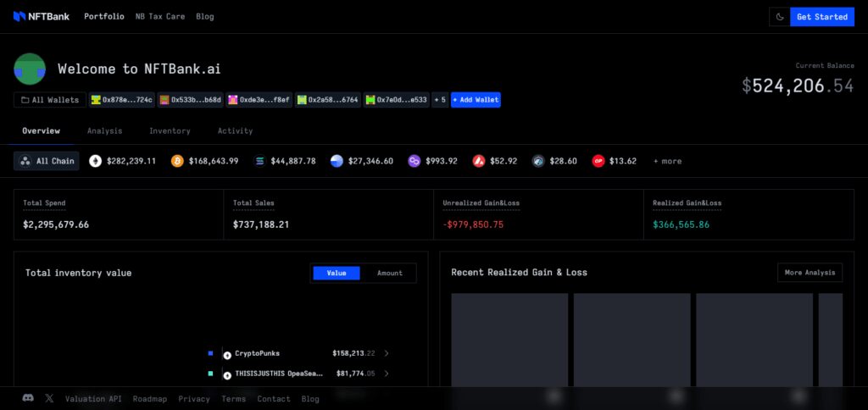Expand the + more chains option

tap(668, 161)
